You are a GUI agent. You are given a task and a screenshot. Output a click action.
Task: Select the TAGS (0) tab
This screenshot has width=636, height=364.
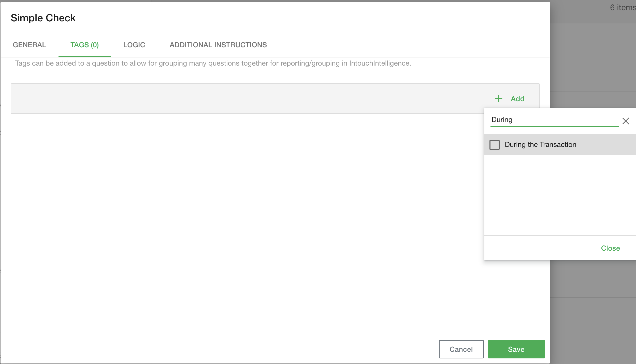tap(84, 45)
